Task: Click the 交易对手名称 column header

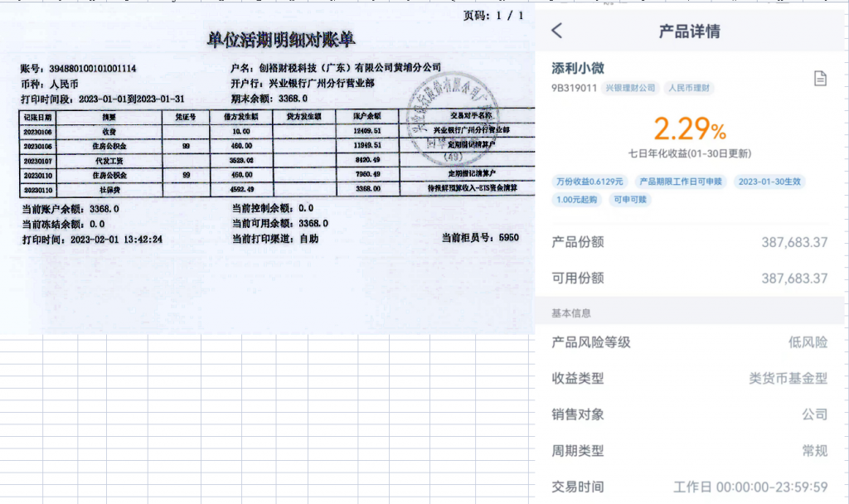Action: (471, 115)
